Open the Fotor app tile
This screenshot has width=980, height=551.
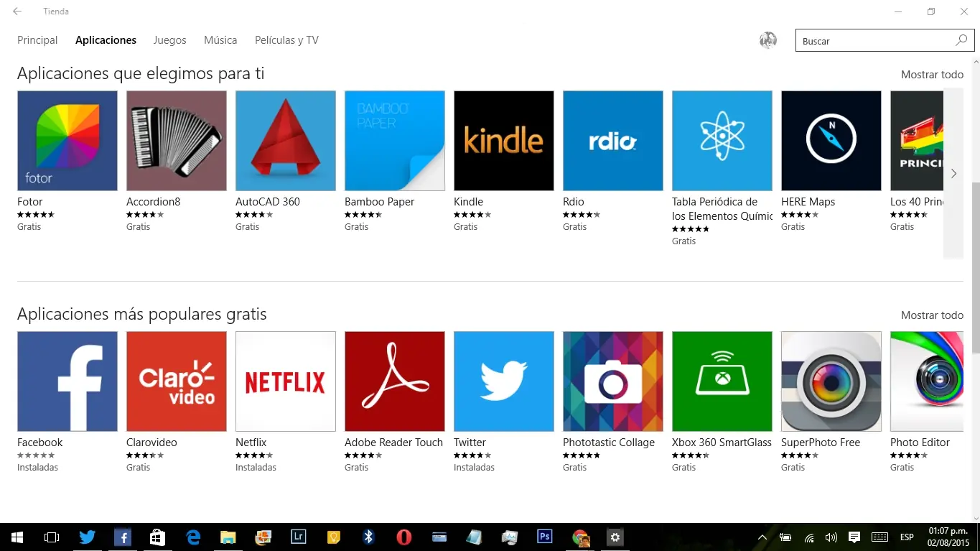(67, 141)
